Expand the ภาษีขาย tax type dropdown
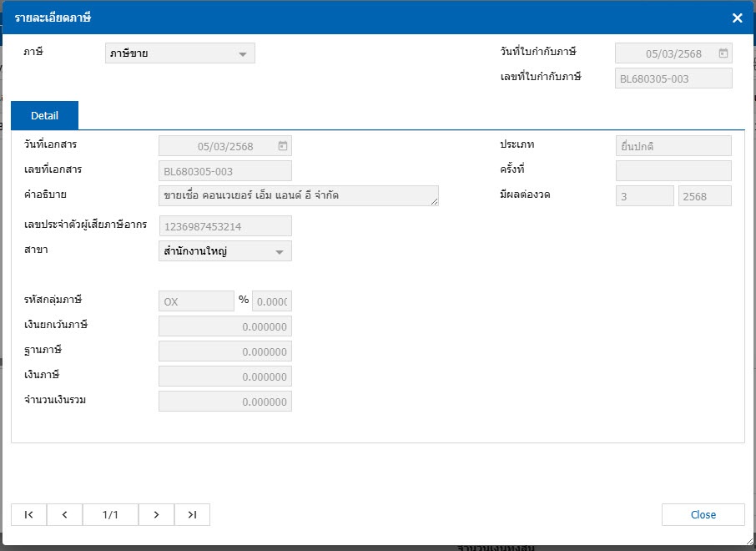This screenshot has height=551, width=756. tap(242, 54)
